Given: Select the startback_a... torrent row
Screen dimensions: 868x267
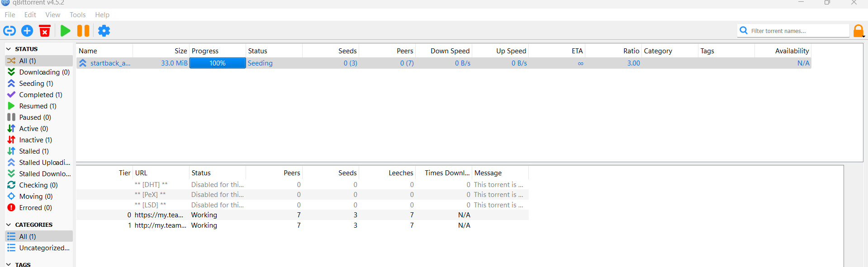Looking at the screenshot, I should click(x=444, y=63).
